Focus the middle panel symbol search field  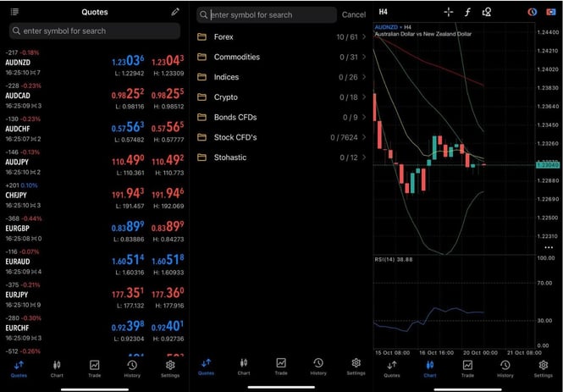[267, 14]
